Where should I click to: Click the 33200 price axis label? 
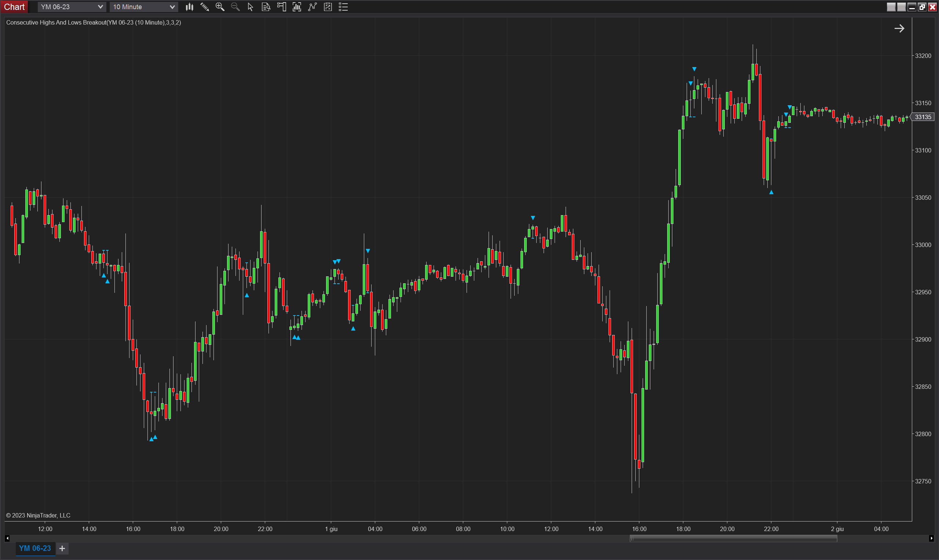923,56
